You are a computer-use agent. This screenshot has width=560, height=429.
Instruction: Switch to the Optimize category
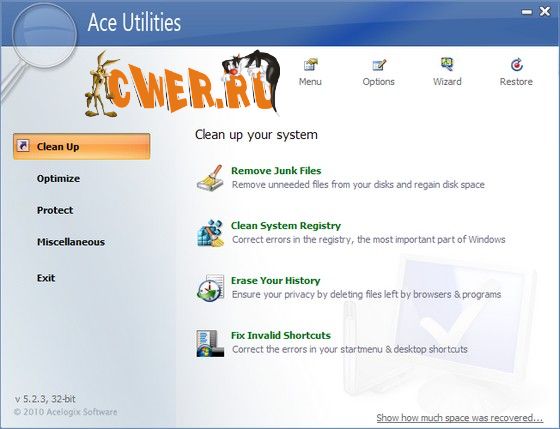(58, 179)
